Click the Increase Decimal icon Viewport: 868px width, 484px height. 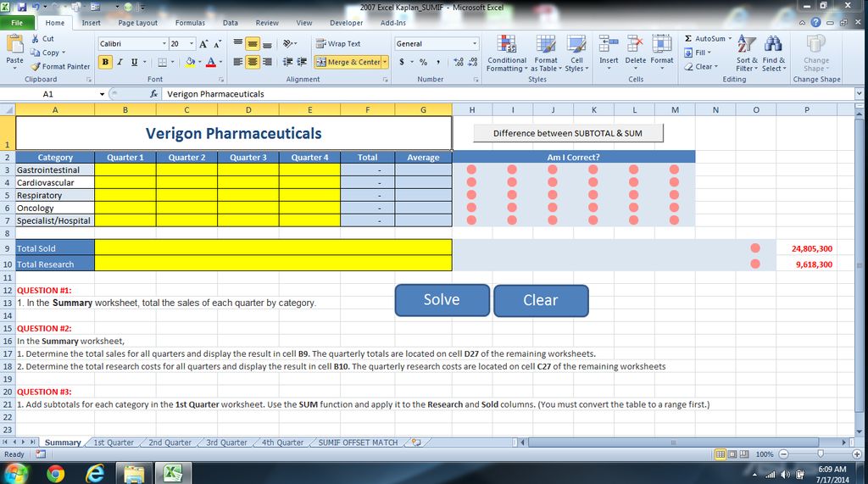point(459,62)
